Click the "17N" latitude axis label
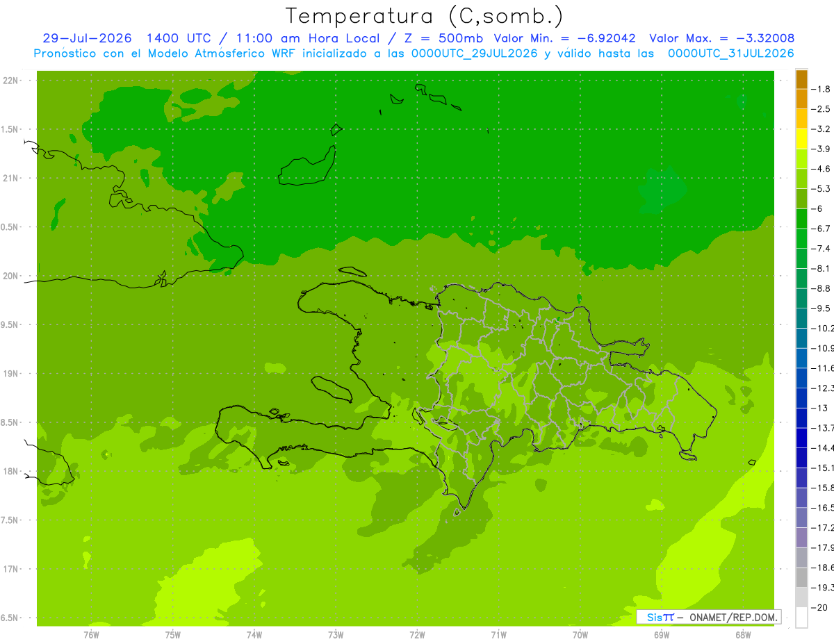 (x=10, y=570)
